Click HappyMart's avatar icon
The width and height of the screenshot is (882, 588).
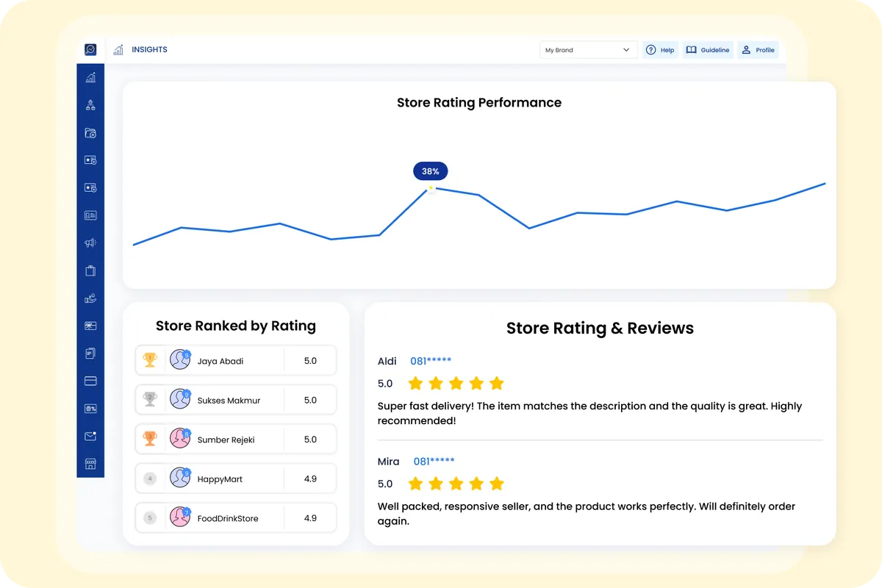point(180,478)
